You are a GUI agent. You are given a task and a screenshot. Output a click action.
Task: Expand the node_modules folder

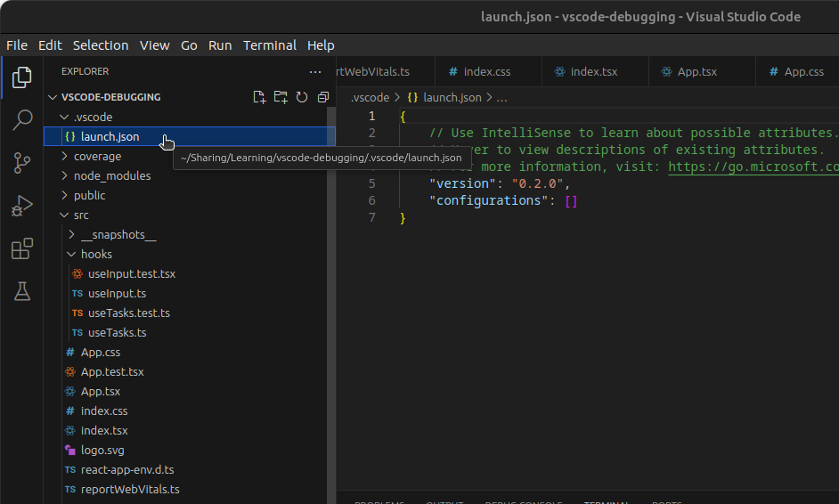tap(111, 175)
